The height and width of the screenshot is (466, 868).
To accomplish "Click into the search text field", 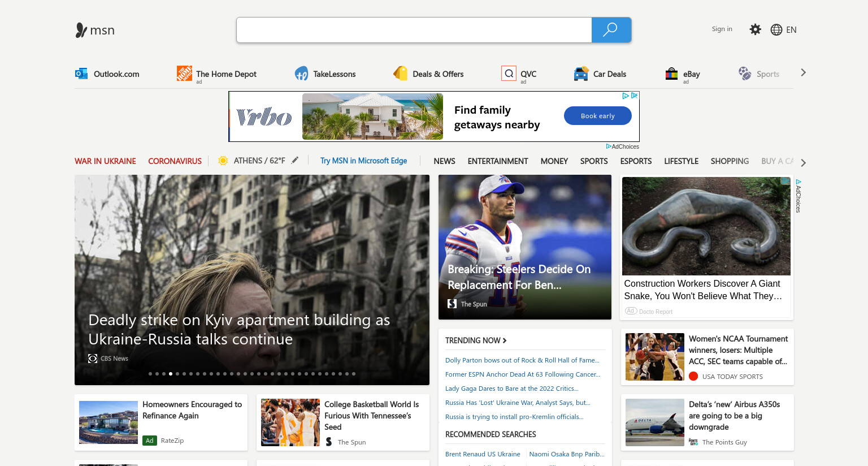I will 414,30.
